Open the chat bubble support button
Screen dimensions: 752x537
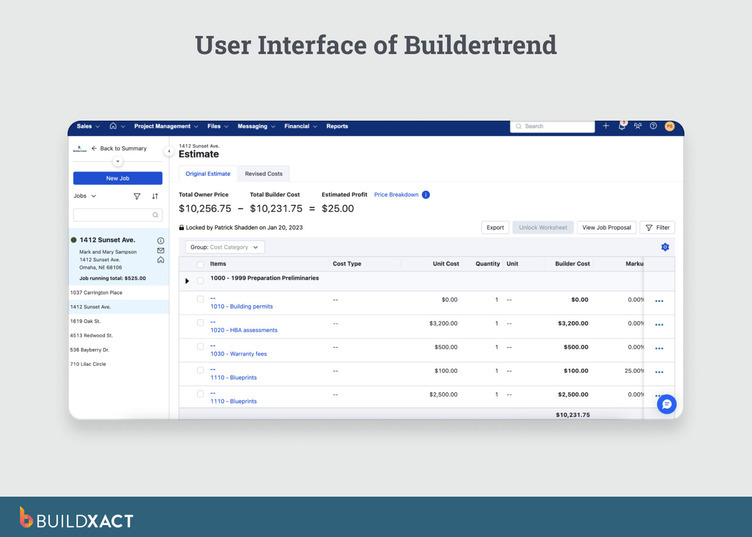[x=667, y=404]
